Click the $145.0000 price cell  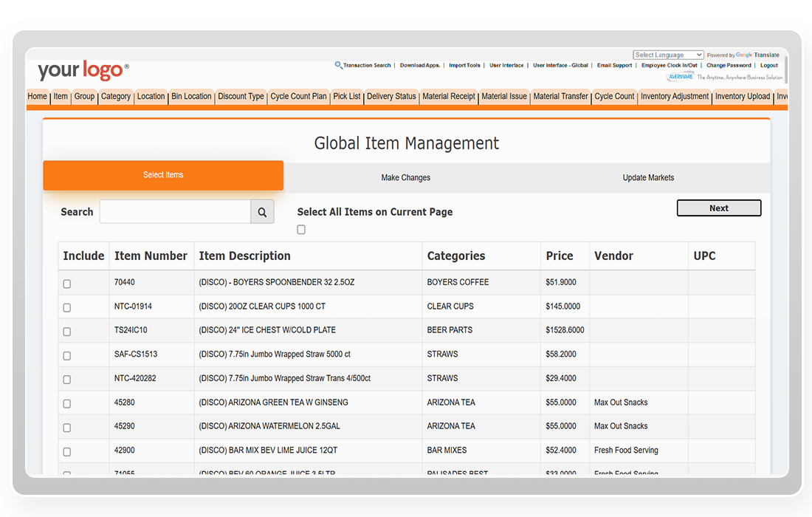[563, 307]
